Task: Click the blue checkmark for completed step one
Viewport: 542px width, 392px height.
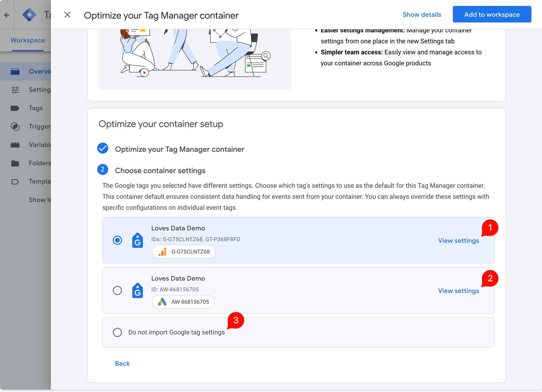Action: (x=103, y=148)
